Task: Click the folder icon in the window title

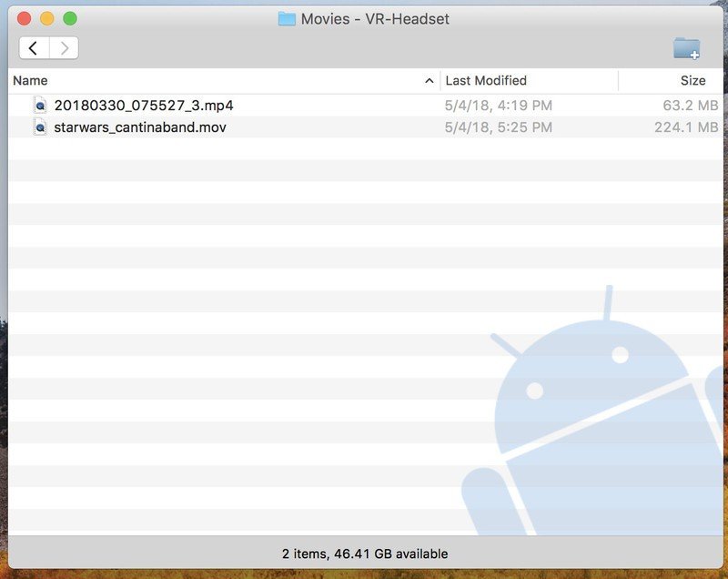Action: [x=287, y=19]
